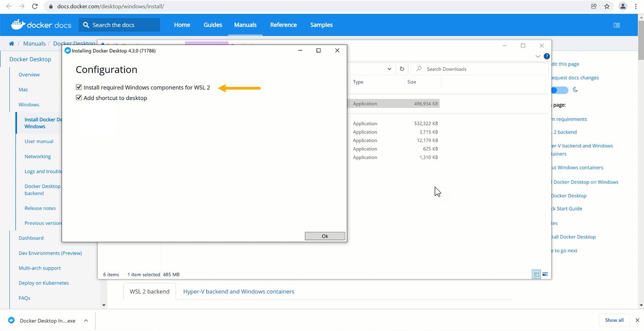Click Show all downloads
Screen dimensions: 644x331
click(x=614, y=320)
